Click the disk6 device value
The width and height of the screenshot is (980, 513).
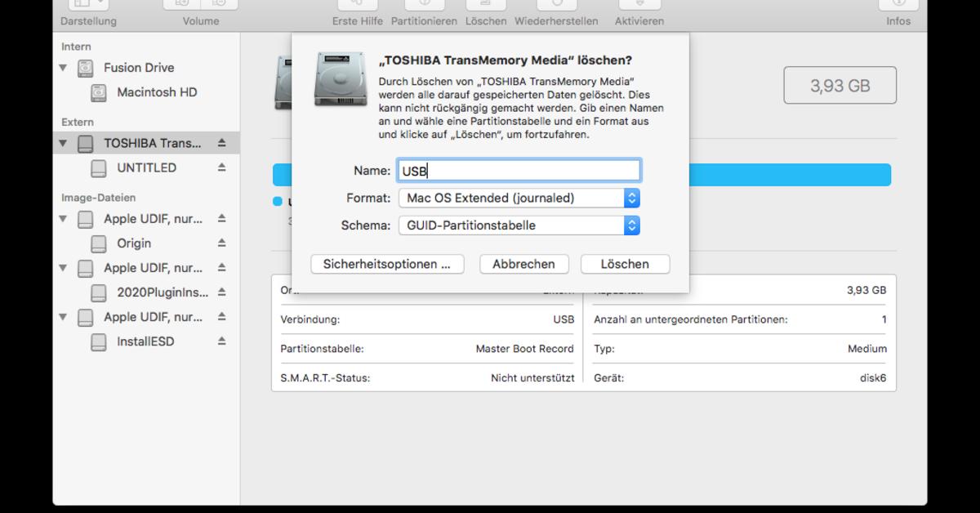[x=872, y=378]
